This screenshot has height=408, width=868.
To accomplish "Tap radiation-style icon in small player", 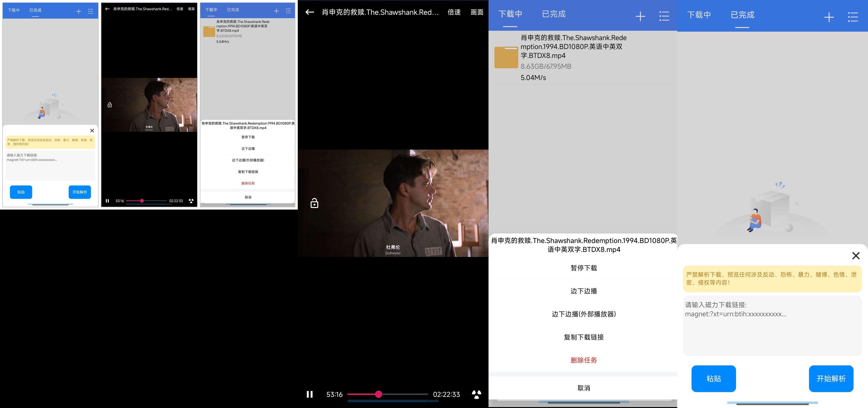I will click(191, 201).
